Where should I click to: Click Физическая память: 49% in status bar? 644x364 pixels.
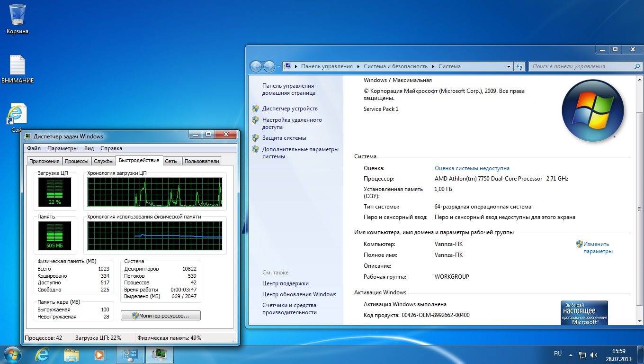point(169,338)
